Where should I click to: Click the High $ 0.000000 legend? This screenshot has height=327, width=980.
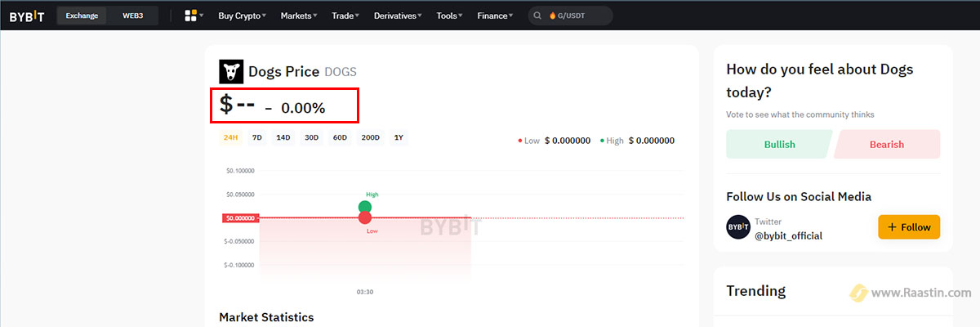coord(637,141)
